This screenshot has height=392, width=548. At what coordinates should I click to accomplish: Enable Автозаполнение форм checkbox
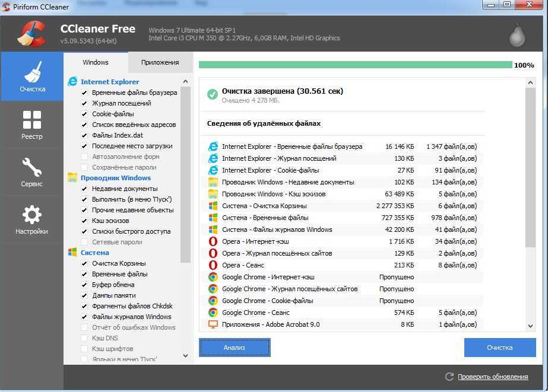pos(84,157)
